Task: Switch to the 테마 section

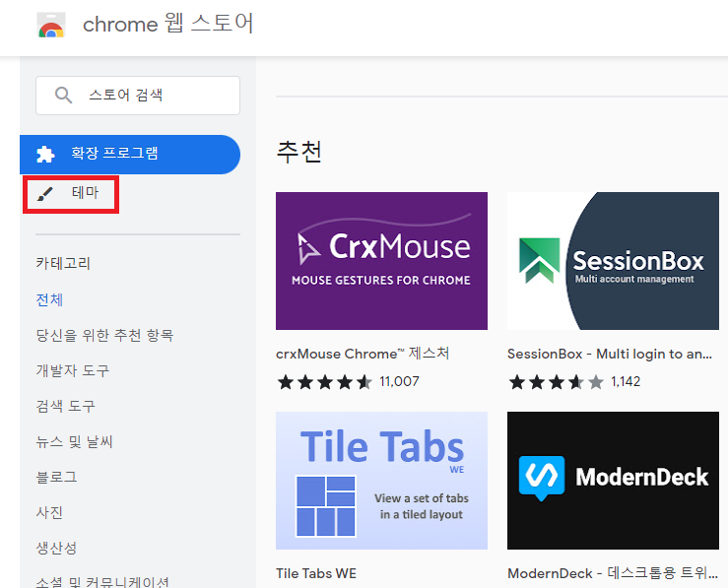Action: tap(71, 194)
